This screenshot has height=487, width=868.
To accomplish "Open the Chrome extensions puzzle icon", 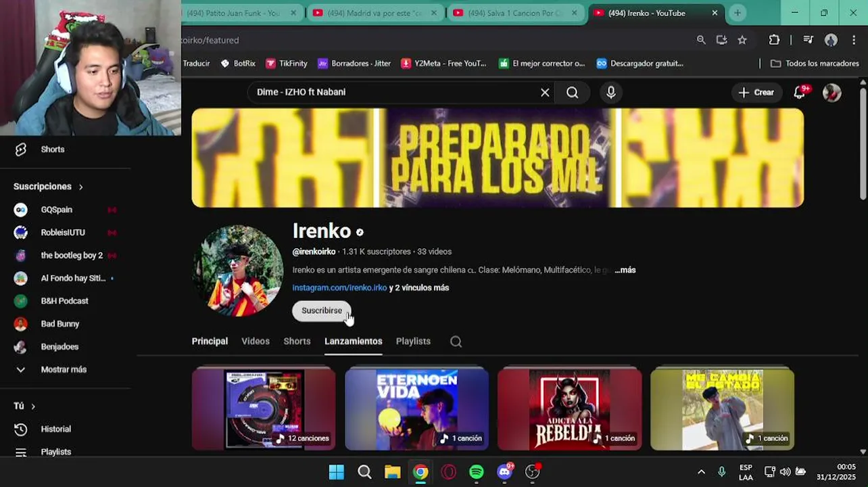I will tap(775, 40).
